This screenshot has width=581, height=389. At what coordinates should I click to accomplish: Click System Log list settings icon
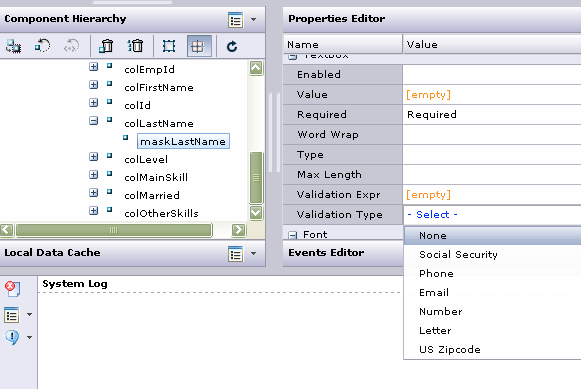pos(11,315)
